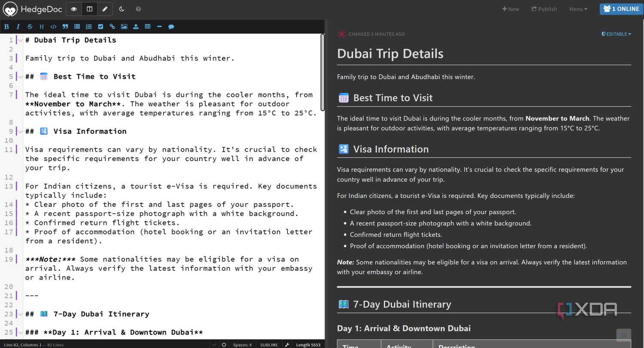
Task: Upload an image with the upload icon
Action: pos(136,27)
